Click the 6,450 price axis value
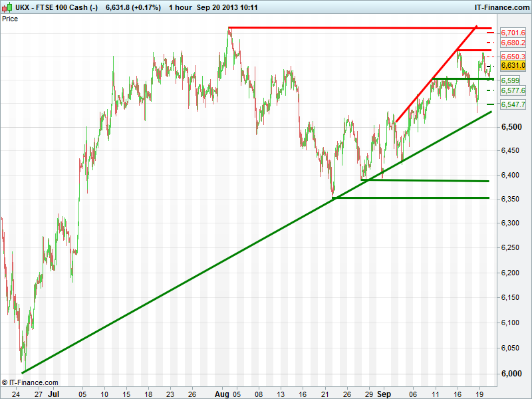532x399 pixels. tap(511, 151)
